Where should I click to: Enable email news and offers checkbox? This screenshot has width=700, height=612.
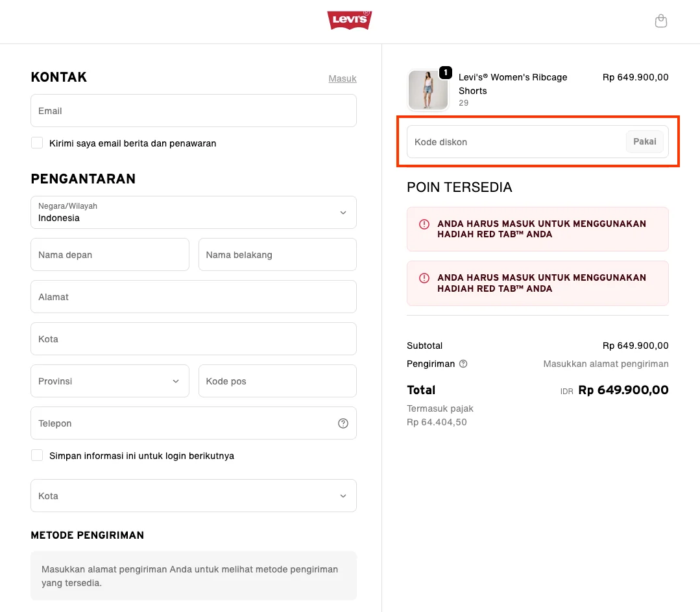[37, 143]
